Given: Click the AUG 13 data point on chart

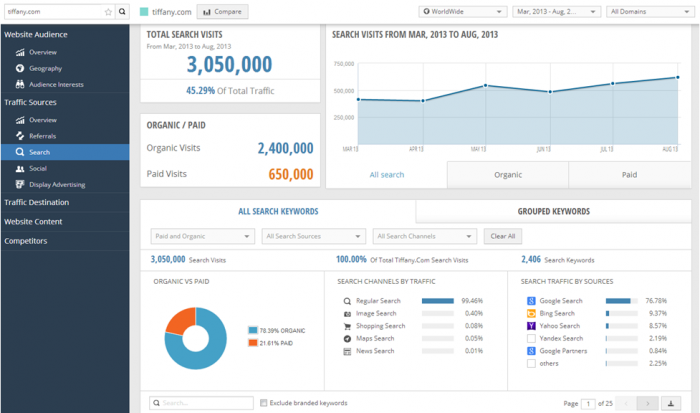Looking at the screenshot, I should (x=678, y=78).
